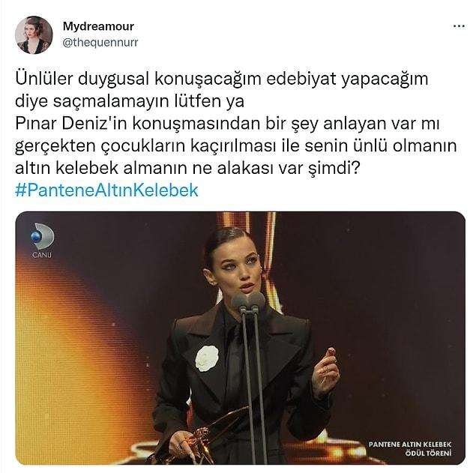Click the twin microphones in the photo
Viewport: 476px width, 473px height.
(x=248, y=301)
